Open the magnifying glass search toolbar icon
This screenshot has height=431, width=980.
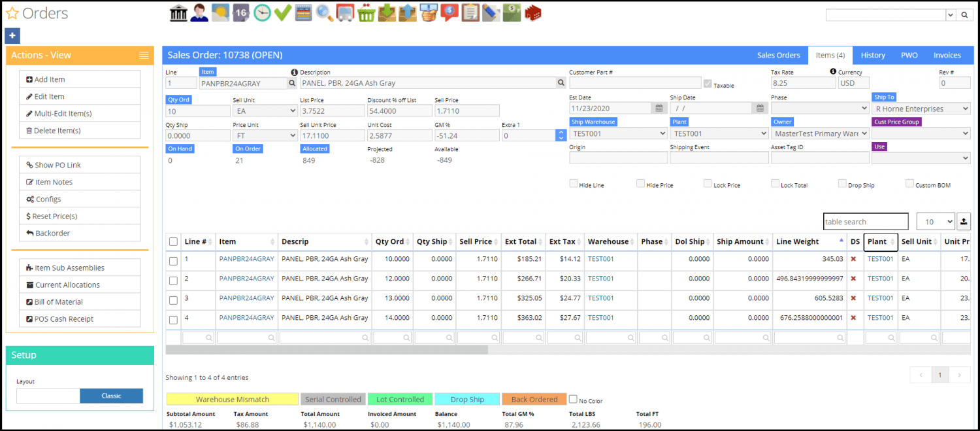[x=324, y=12]
